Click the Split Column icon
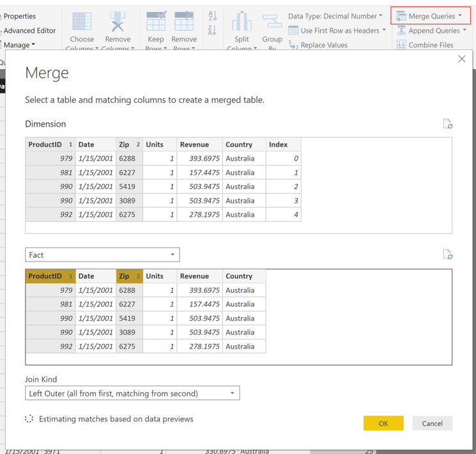 242,21
